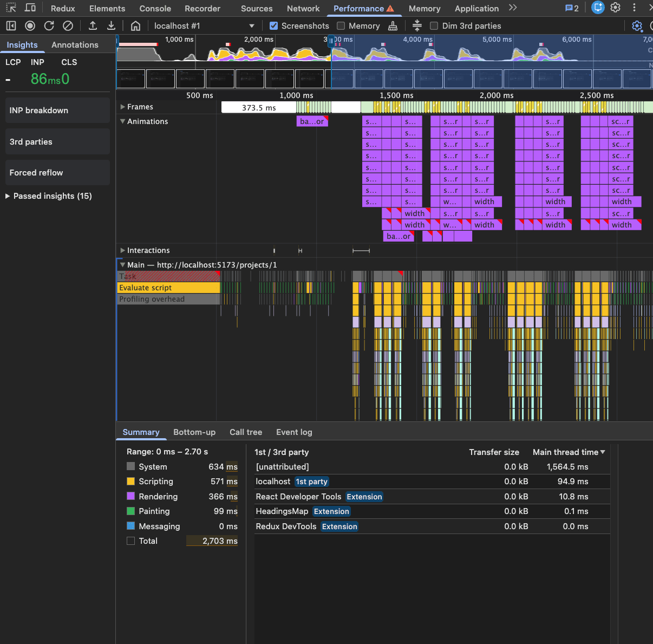This screenshot has height=644, width=653.
Task: Click the reload and record icon
Action: [x=49, y=26]
